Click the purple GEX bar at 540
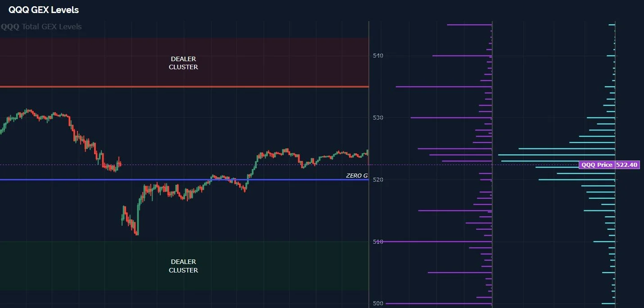Screen dimensions: 644x308 462,56
